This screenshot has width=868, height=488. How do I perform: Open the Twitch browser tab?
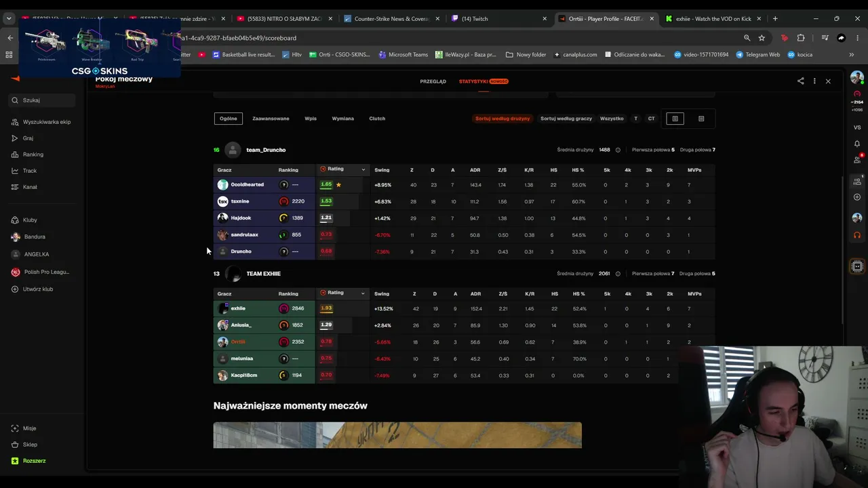(500, 19)
